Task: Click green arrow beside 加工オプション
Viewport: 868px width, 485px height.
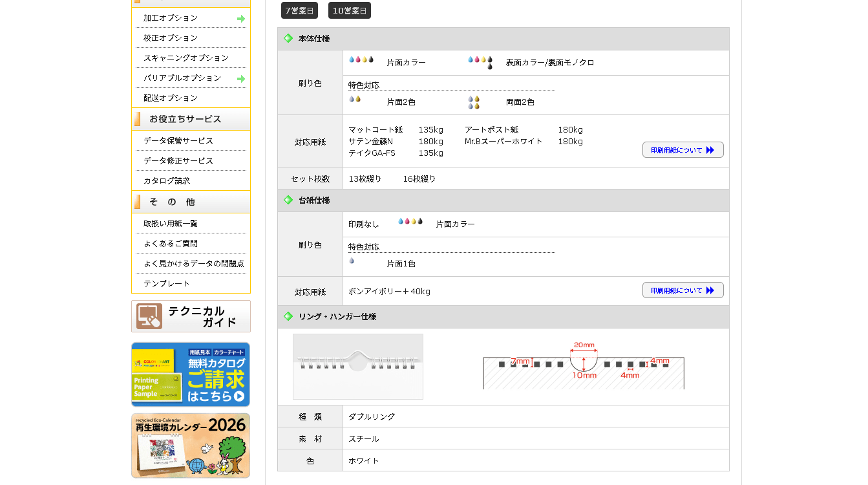Action: (x=241, y=19)
